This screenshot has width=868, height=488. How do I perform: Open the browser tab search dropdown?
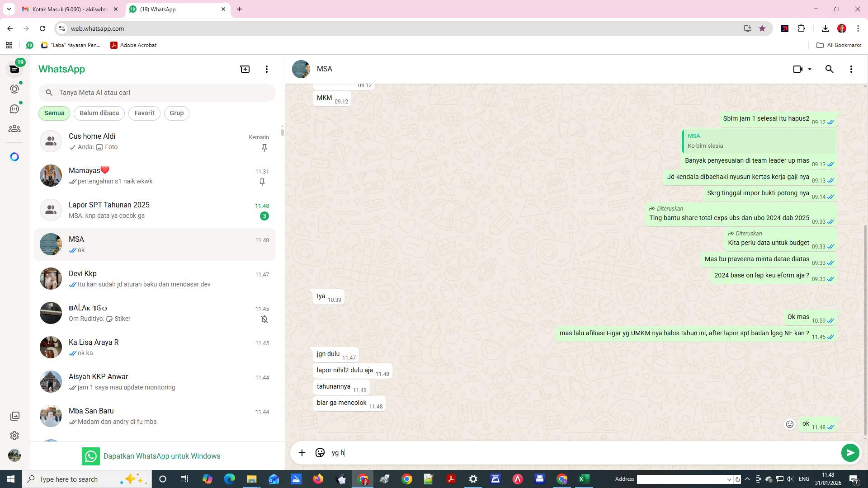click(x=9, y=9)
